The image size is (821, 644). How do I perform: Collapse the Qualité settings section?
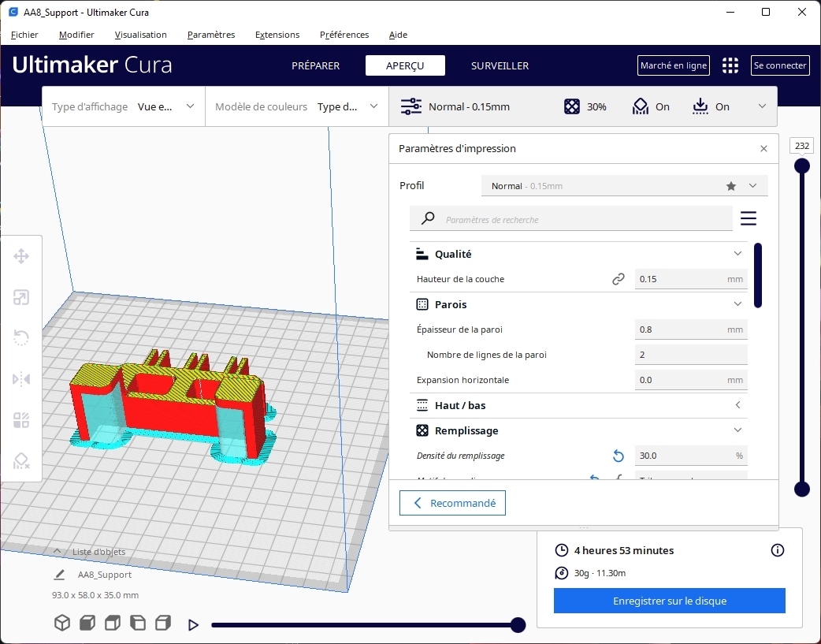[x=737, y=254]
